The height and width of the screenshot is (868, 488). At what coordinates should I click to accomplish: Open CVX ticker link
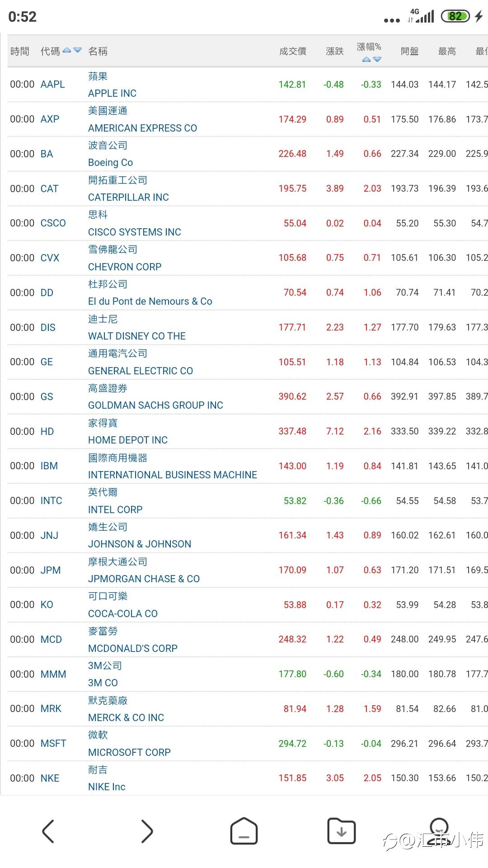tap(50, 258)
